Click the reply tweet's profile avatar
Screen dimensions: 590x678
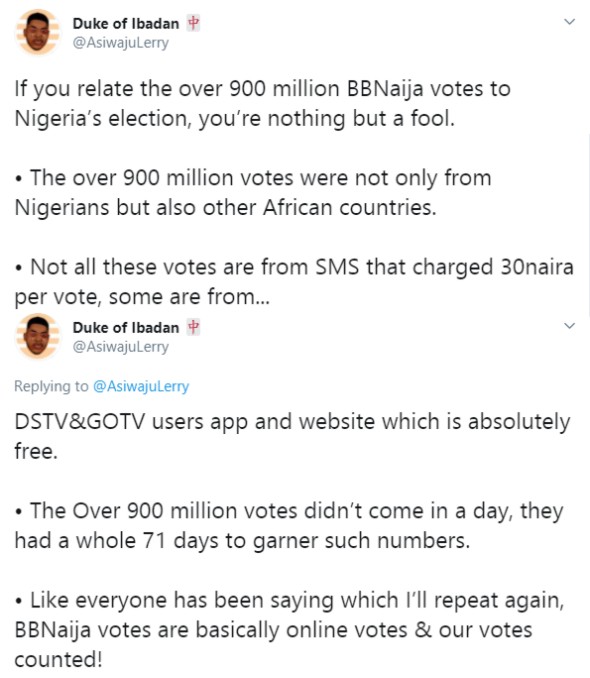pos(38,336)
